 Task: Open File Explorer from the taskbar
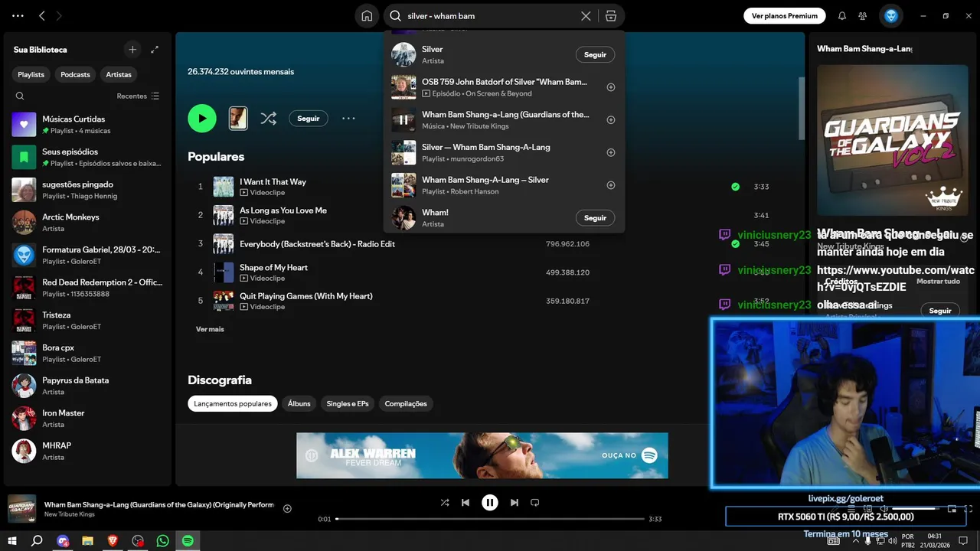tap(87, 541)
